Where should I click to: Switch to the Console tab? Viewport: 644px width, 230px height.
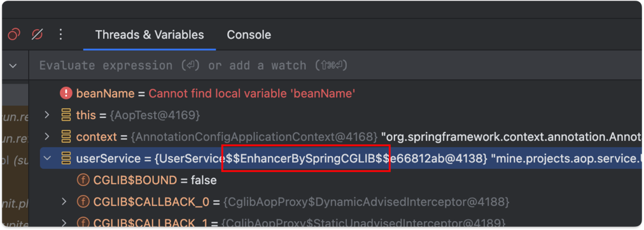pos(249,35)
